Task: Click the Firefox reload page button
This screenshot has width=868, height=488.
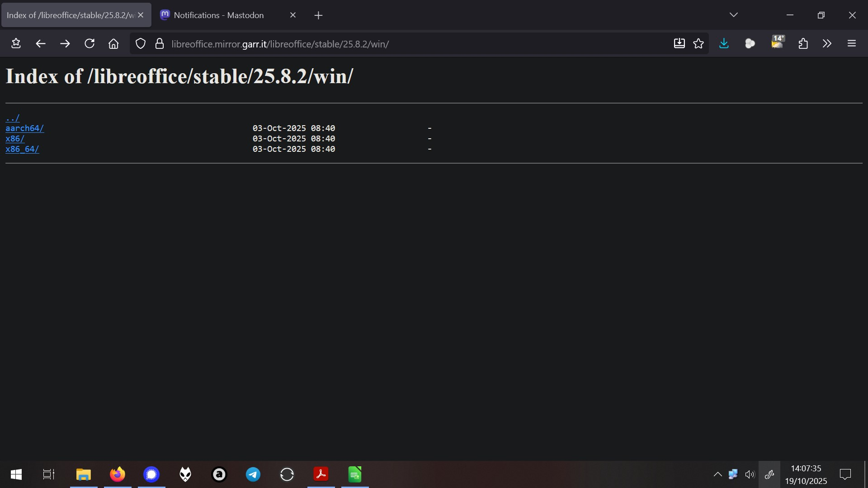Action: click(x=90, y=44)
